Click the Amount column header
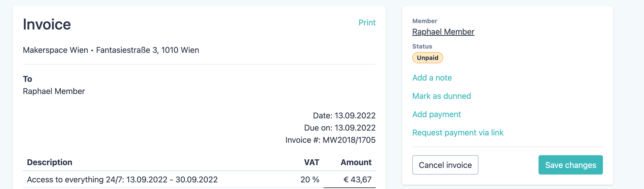644x189 pixels. pos(356,162)
